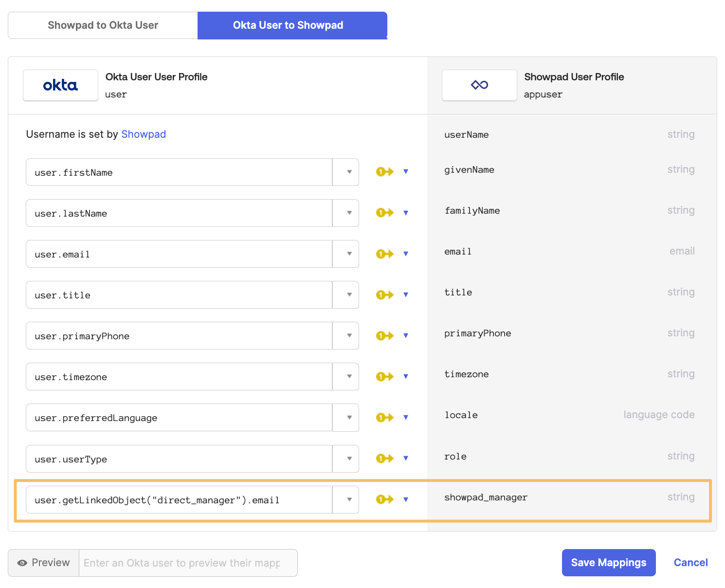
Task: Click the 'language code' type label
Action: click(x=659, y=415)
